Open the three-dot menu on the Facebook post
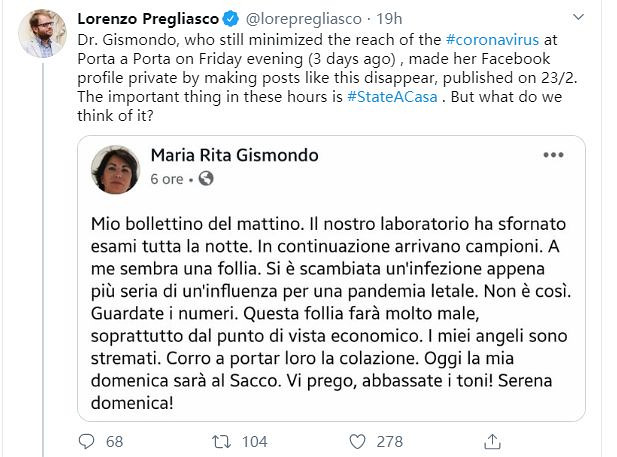The height and width of the screenshot is (457, 617). 553,156
